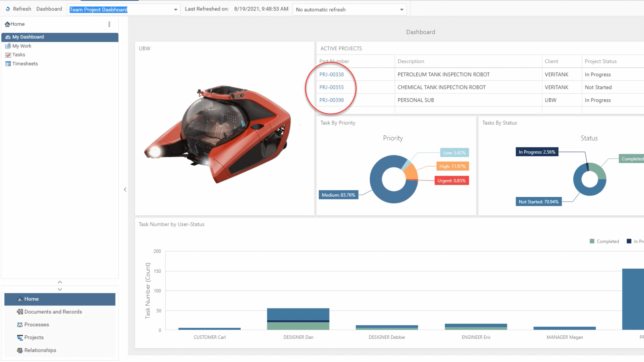Select the Home entry in bottom navigation
The image size is (644, 362).
tap(32, 299)
